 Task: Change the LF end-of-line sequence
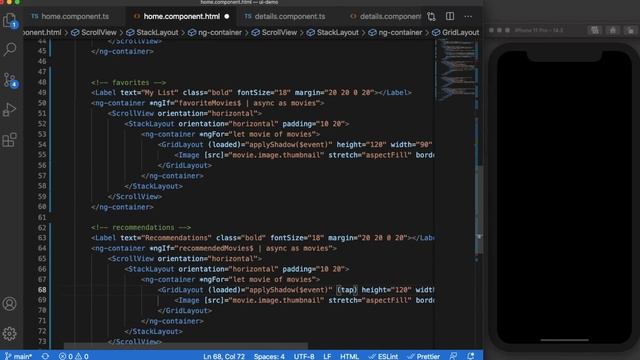click(x=327, y=356)
